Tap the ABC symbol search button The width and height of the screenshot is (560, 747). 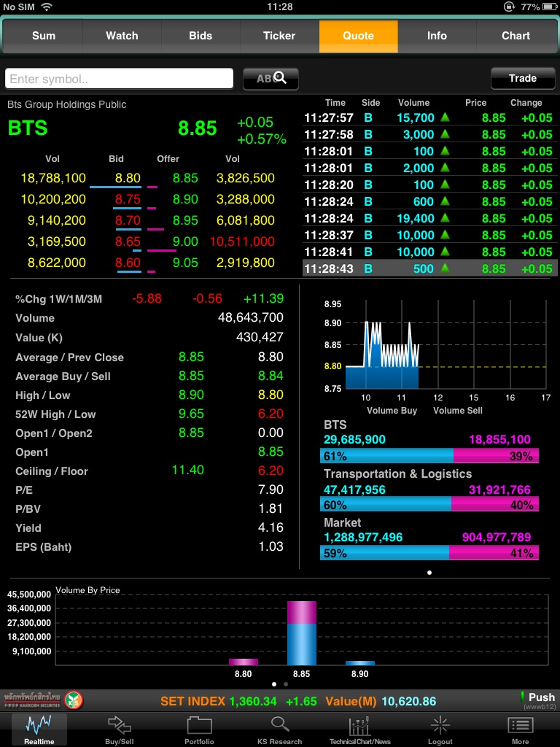tap(271, 79)
